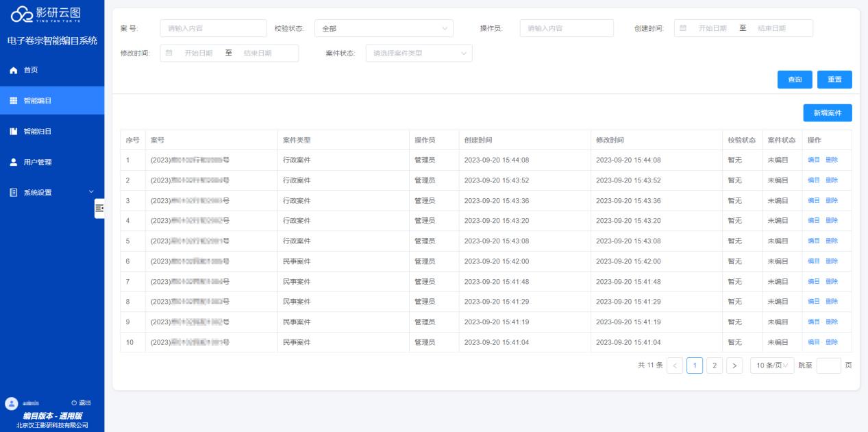
Task: Click the 智能编目 grid icon
Action: [13, 101]
